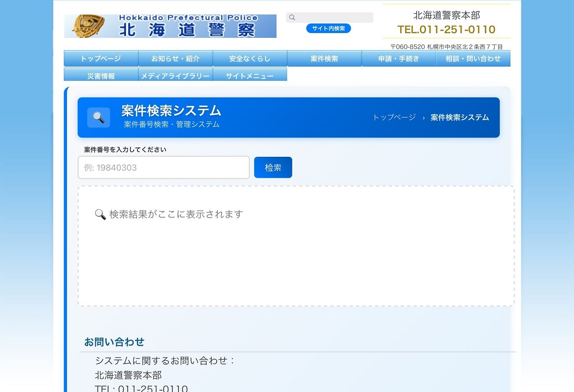Open the トップページ navigation item
The height and width of the screenshot is (392, 574).
tap(101, 58)
